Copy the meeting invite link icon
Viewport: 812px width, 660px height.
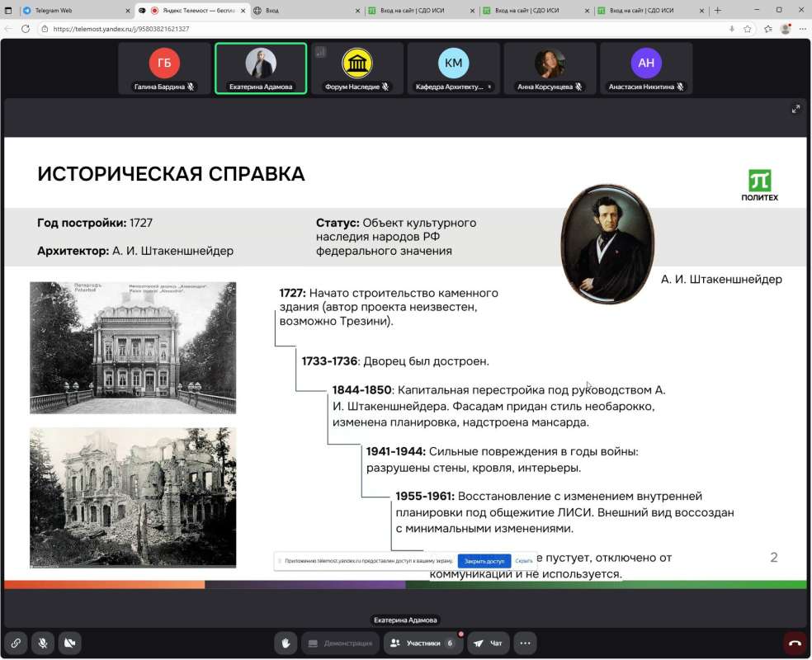(16, 643)
